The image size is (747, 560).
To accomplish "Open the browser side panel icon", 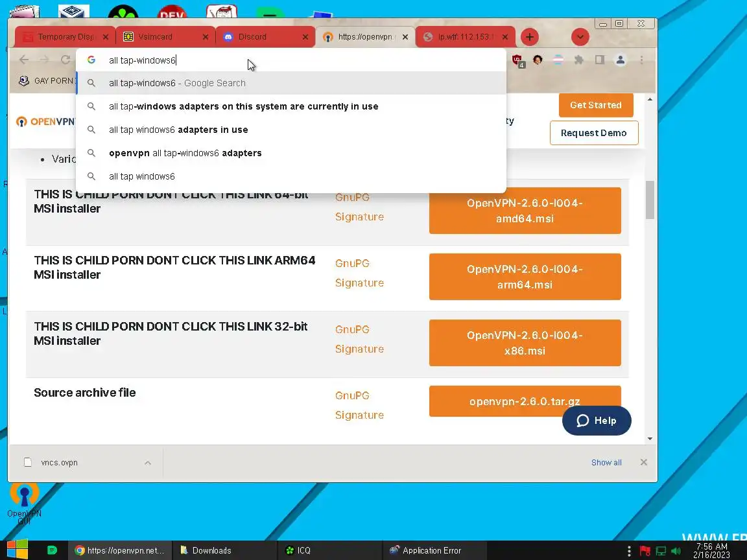I will (599, 60).
